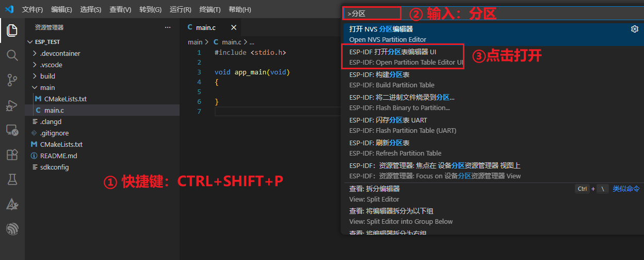Run 查看: 拆分编辑器 command
The height and width of the screenshot is (260, 644).
coord(493,194)
